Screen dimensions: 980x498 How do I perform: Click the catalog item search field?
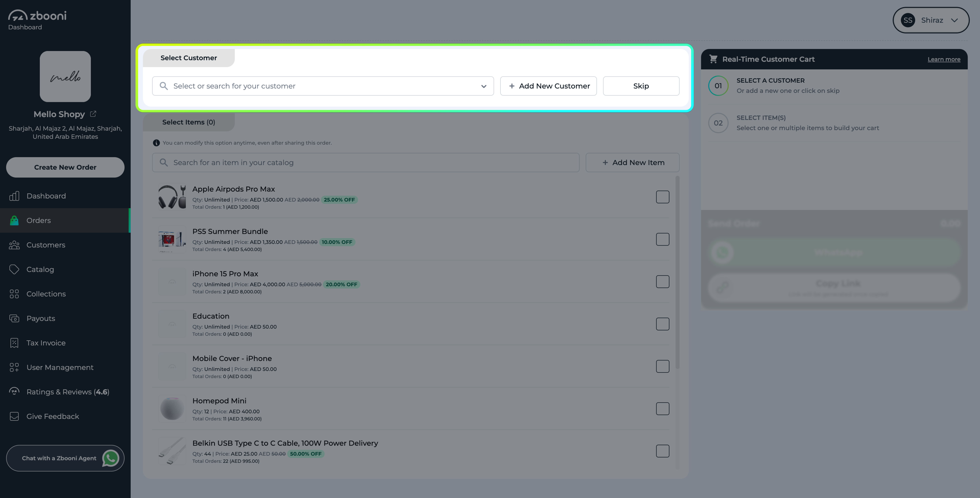(365, 162)
